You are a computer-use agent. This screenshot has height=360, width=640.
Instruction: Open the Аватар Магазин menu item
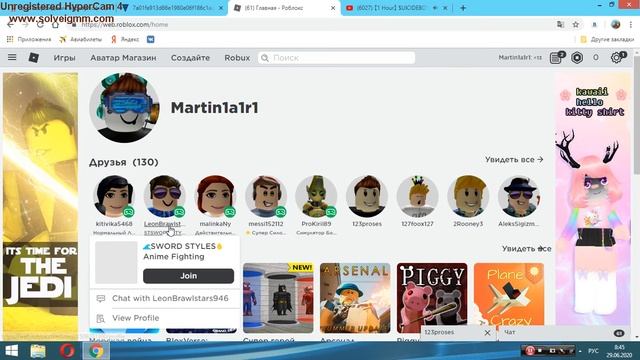pyautogui.click(x=123, y=58)
